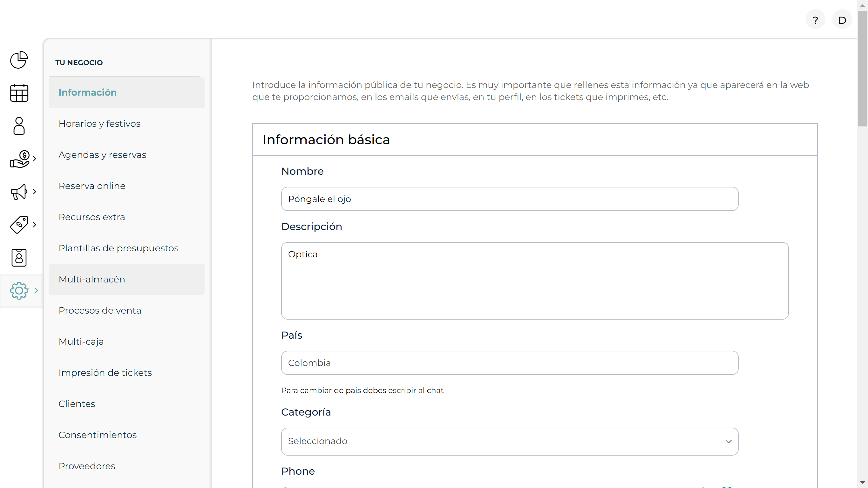
Task: Open the Categoría dropdown
Action: pos(510,442)
